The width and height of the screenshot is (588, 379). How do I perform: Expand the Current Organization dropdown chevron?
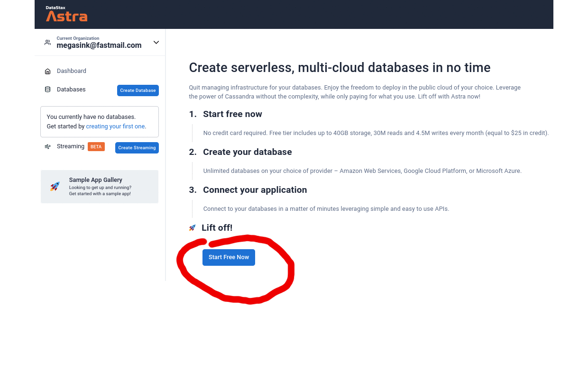(156, 43)
